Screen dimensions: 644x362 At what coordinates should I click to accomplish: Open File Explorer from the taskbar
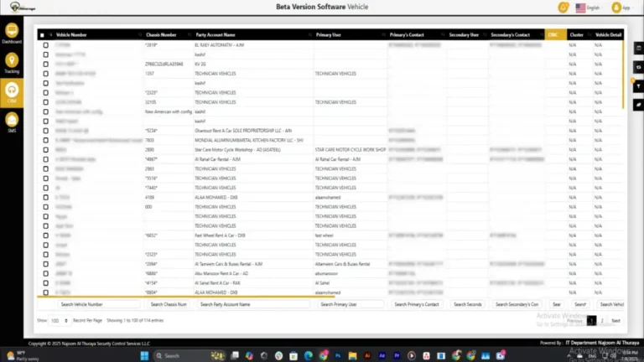click(352, 356)
